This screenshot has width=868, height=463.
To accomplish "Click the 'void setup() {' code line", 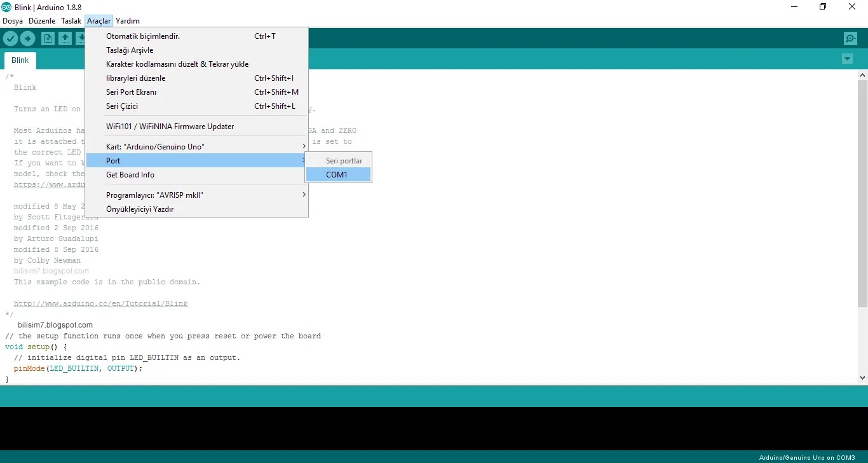I will (36, 347).
